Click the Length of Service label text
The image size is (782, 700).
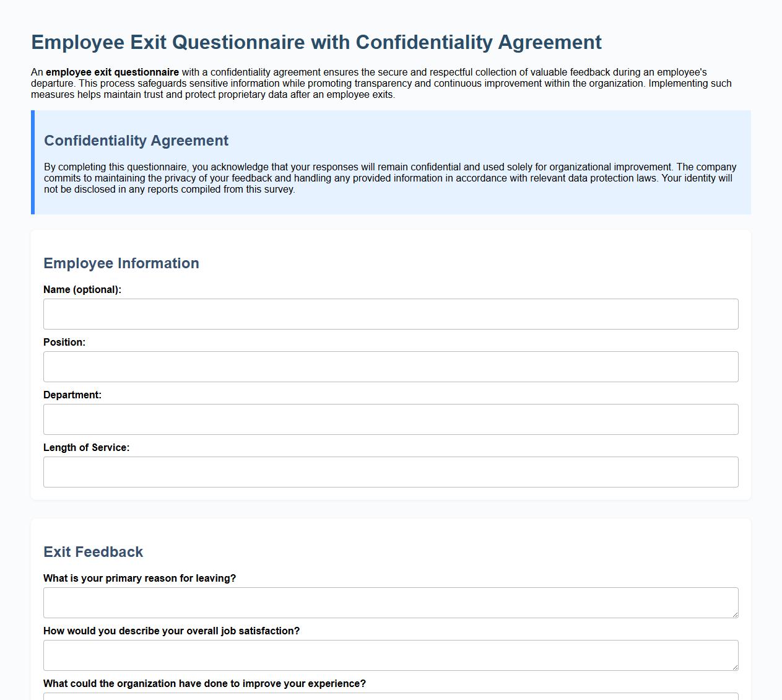click(x=86, y=447)
